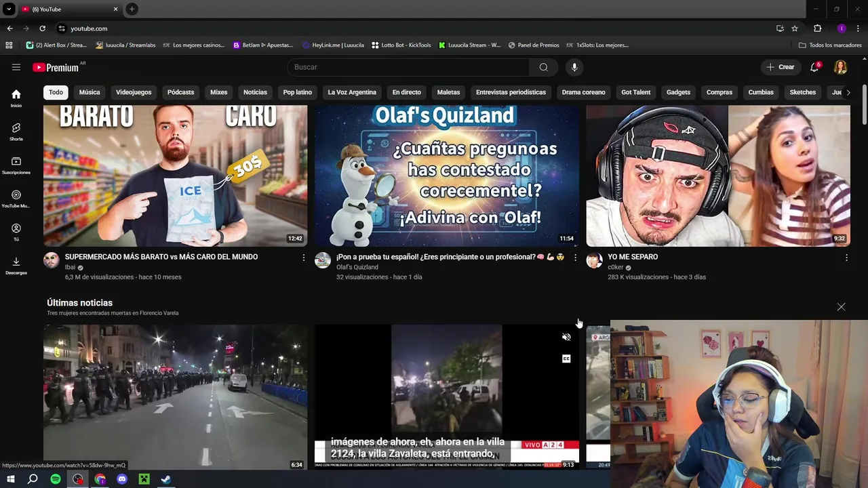Go to Inicio in the sidebar
This screenshot has height=488, width=868.
pyautogui.click(x=16, y=98)
